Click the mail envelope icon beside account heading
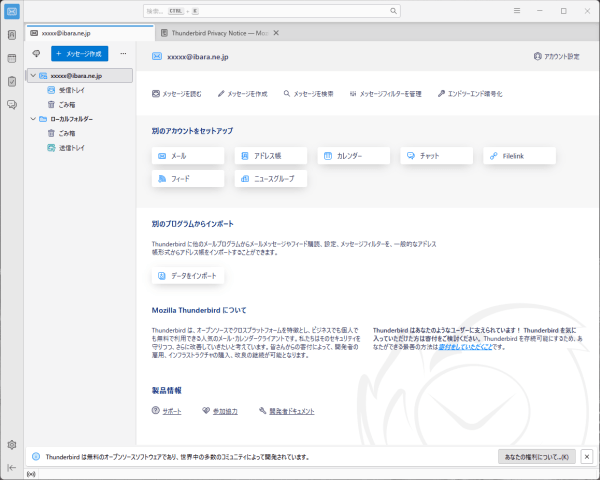The image size is (600, 480). point(157,57)
